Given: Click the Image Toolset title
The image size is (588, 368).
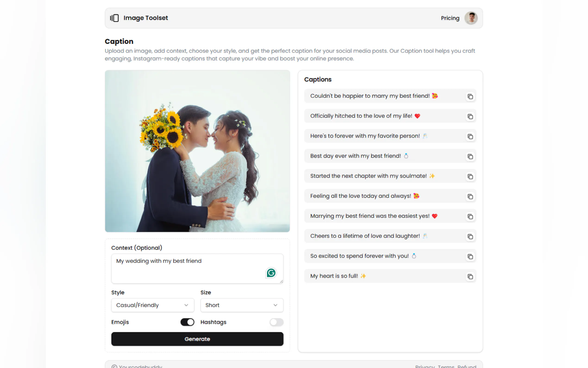Looking at the screenshot, I should 145,18.
